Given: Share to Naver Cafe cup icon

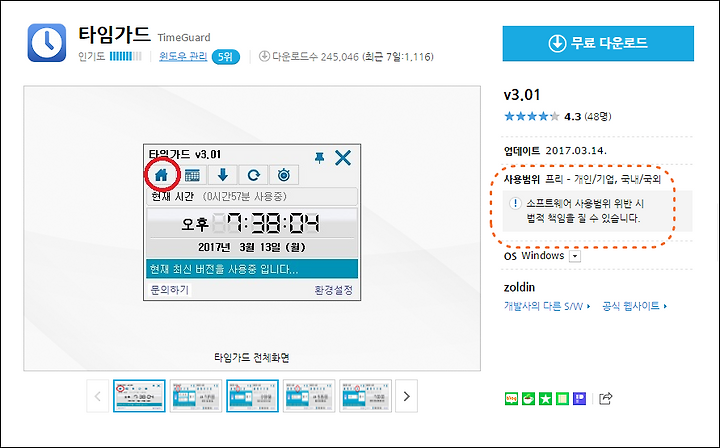Looking at the screenshot, I should coord(529,398).
